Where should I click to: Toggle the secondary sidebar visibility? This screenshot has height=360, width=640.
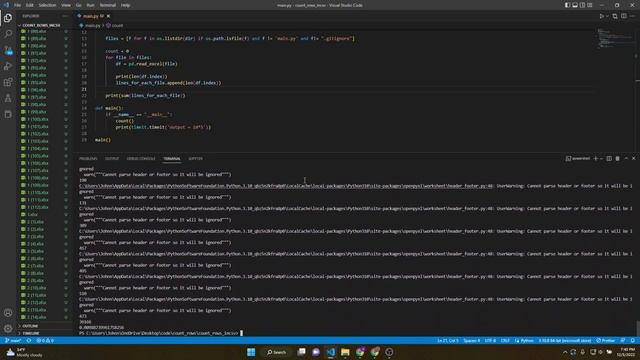coord(582,5)
